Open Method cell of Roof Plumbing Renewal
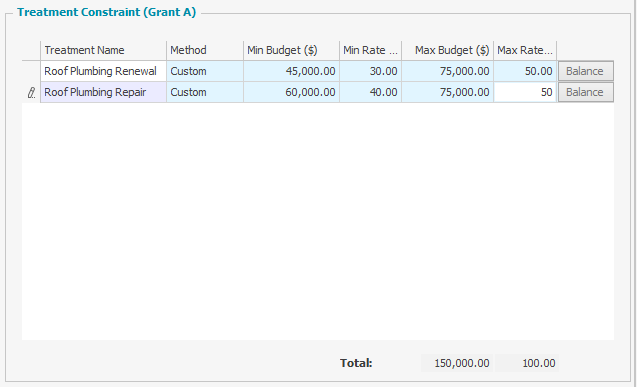Viewport: 637px width, 387px height. click(205, 71)
